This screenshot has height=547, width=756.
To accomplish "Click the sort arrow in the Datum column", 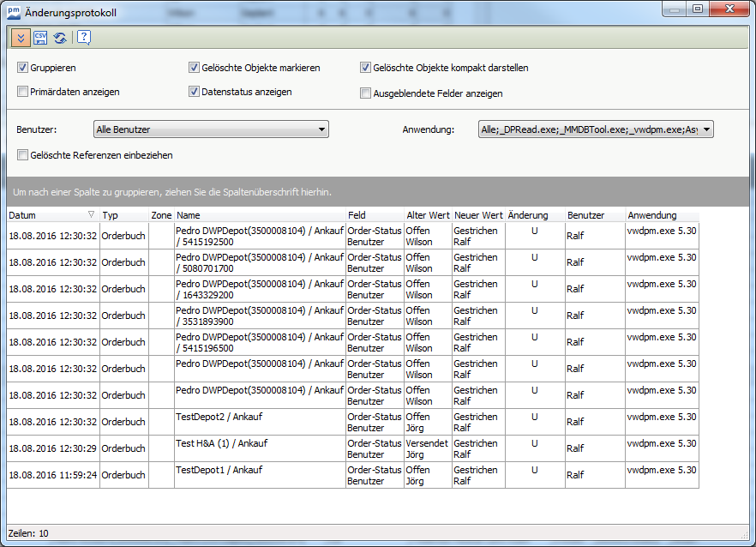I will [92, 215].
